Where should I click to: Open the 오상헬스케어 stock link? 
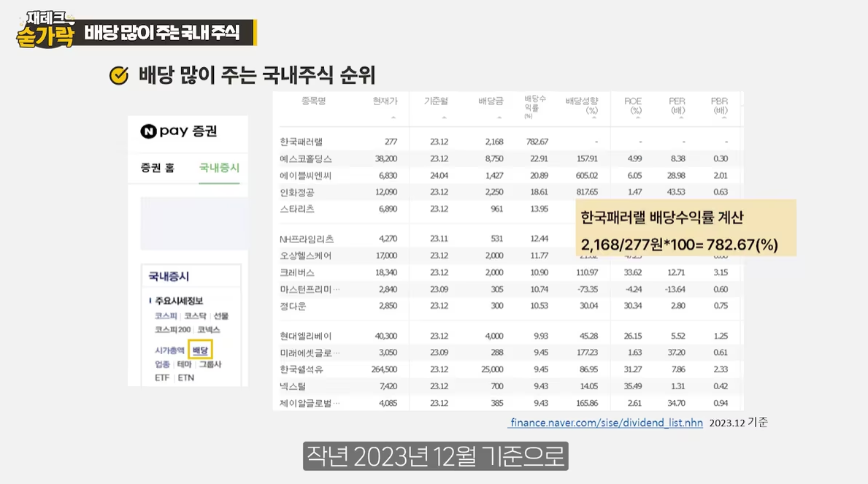[306, 256]
